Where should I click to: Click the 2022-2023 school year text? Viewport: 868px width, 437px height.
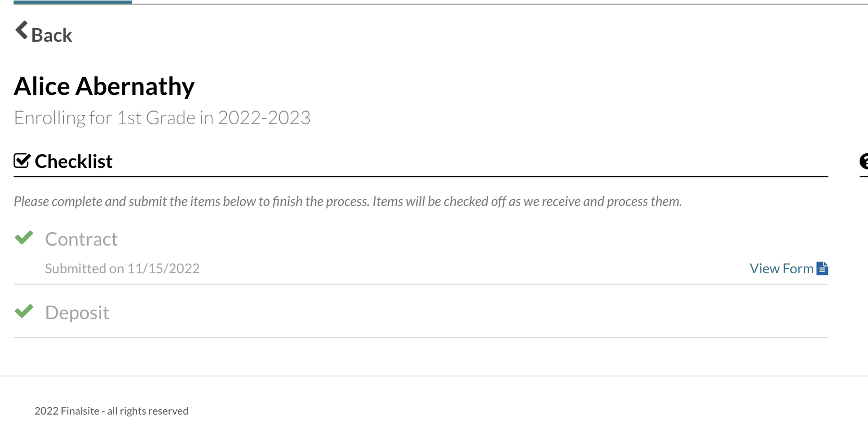[x=264, y=118]
